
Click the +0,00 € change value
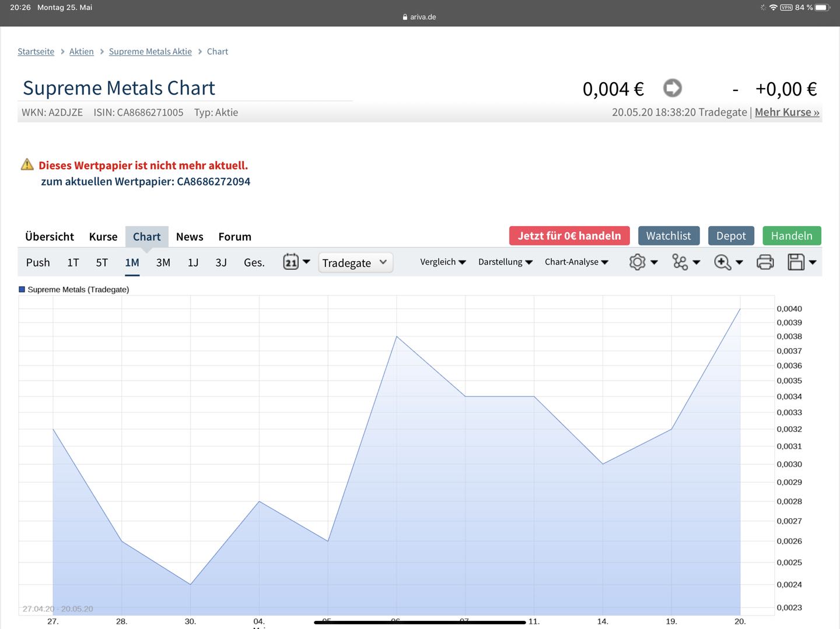[x=786, y=89]
